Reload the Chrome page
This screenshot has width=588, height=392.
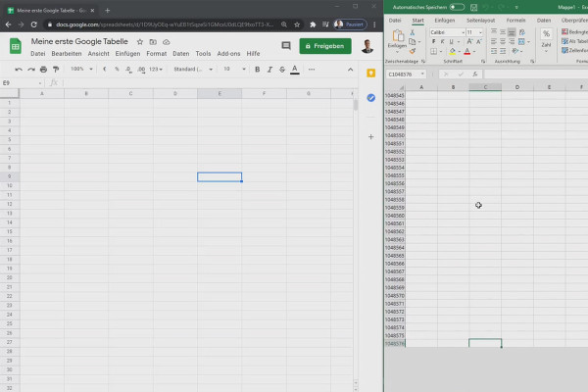pyautogui.click(x=33, y=24)
